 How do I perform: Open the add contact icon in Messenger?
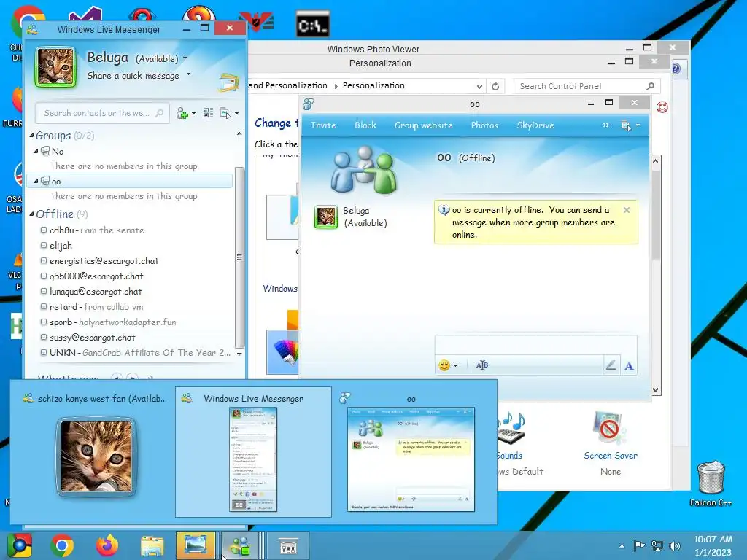[182, 113]
